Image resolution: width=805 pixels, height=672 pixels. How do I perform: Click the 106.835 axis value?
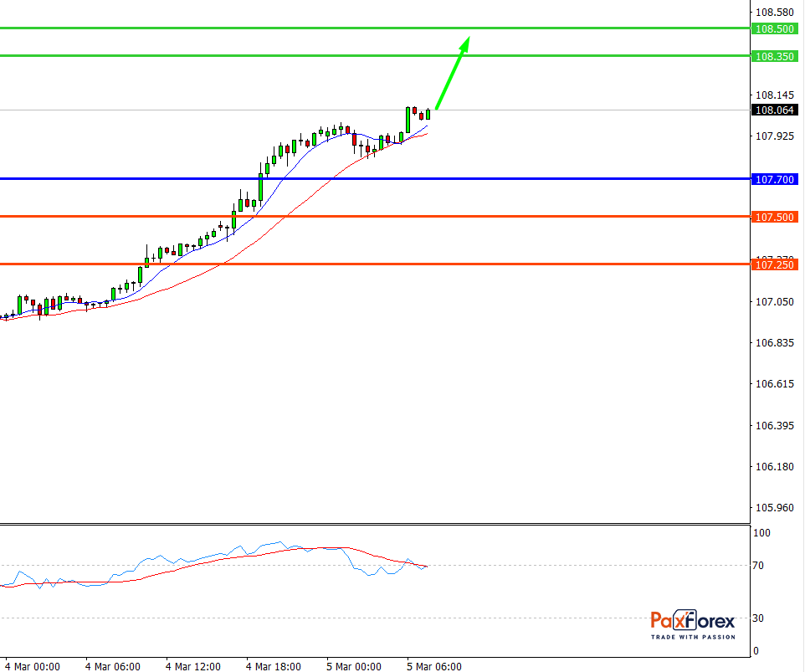pyautogui.click(x=775, y=343)
